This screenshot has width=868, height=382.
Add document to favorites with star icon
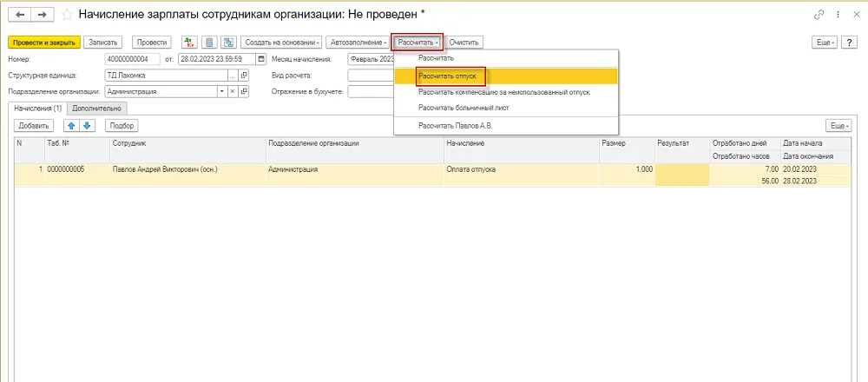(x=67, y=15)
